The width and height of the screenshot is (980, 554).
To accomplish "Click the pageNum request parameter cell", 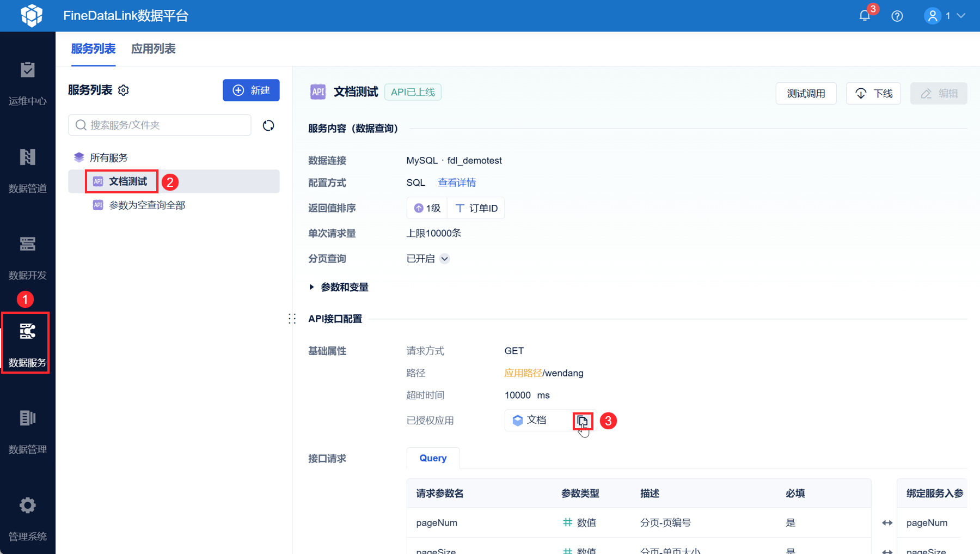I will pos(437,523).
